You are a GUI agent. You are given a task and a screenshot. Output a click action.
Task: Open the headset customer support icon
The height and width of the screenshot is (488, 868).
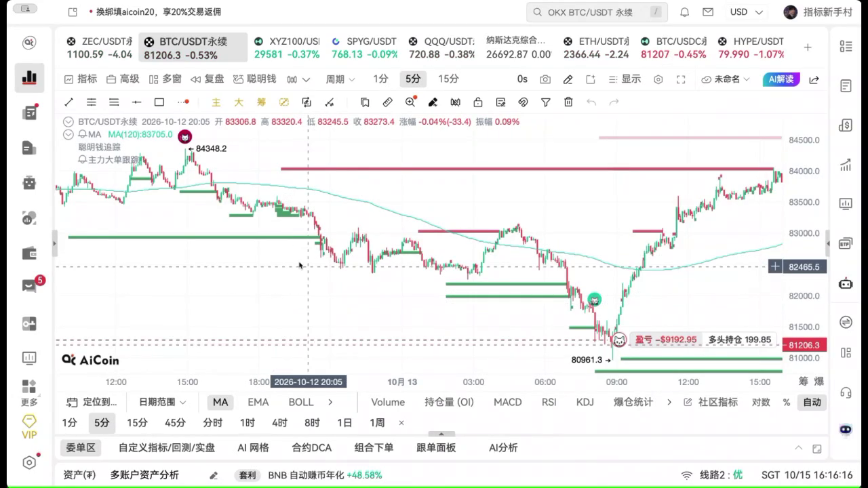846,392
